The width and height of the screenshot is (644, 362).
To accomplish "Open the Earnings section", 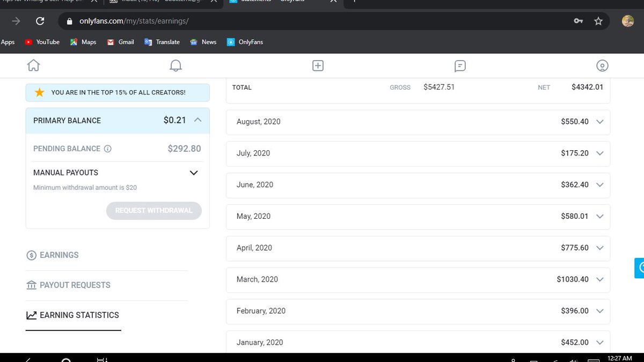I will click(x=53, y=255).
